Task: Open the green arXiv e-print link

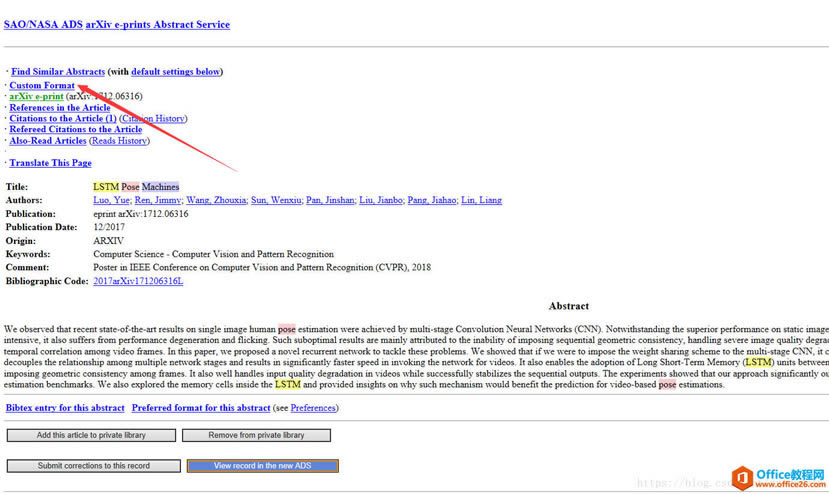Action: [36, 96]
